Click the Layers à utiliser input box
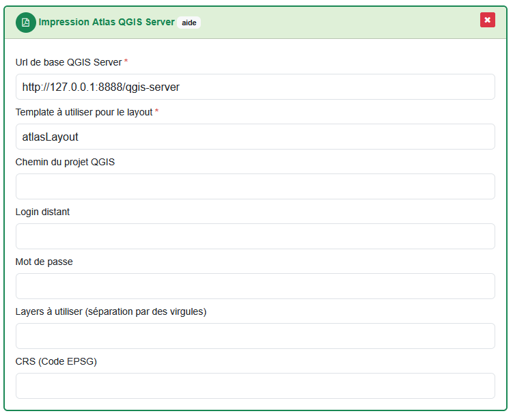 click(255, 336)
